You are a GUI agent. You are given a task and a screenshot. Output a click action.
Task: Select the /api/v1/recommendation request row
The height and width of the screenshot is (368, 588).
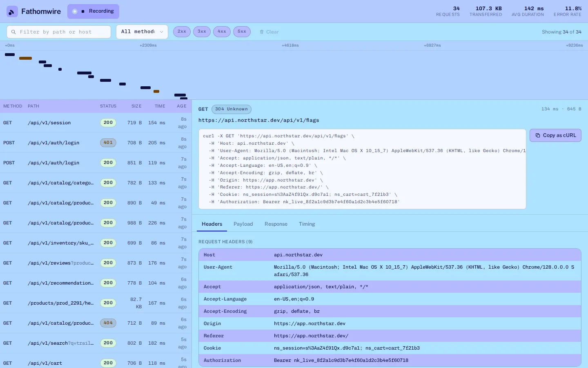coord(96,283)
